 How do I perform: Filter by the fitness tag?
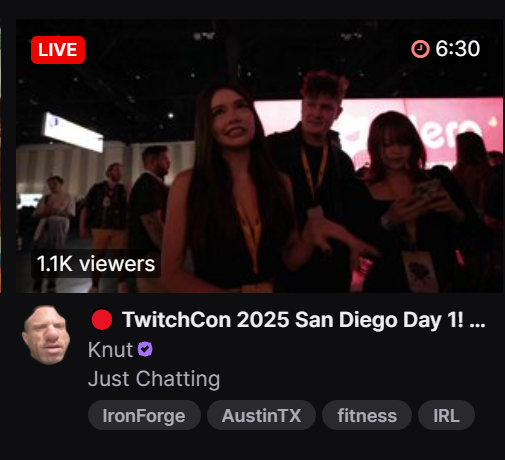coord(367,415)
